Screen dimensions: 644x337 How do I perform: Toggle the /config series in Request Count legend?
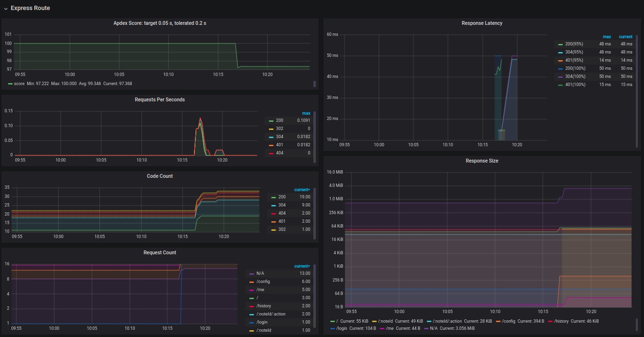tap(262, 282)
